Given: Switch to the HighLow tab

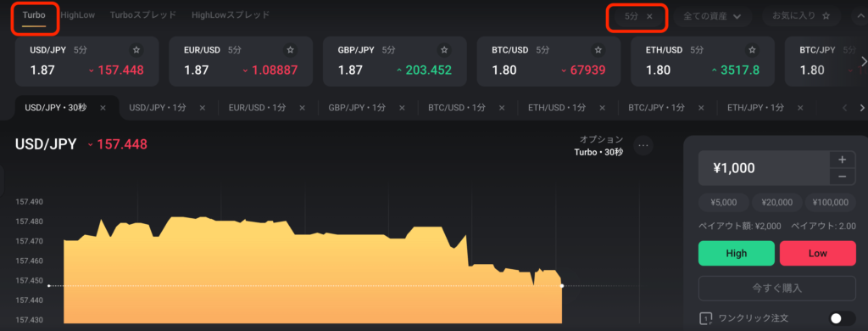Looking at the screenshot, I should click(78, 15).
